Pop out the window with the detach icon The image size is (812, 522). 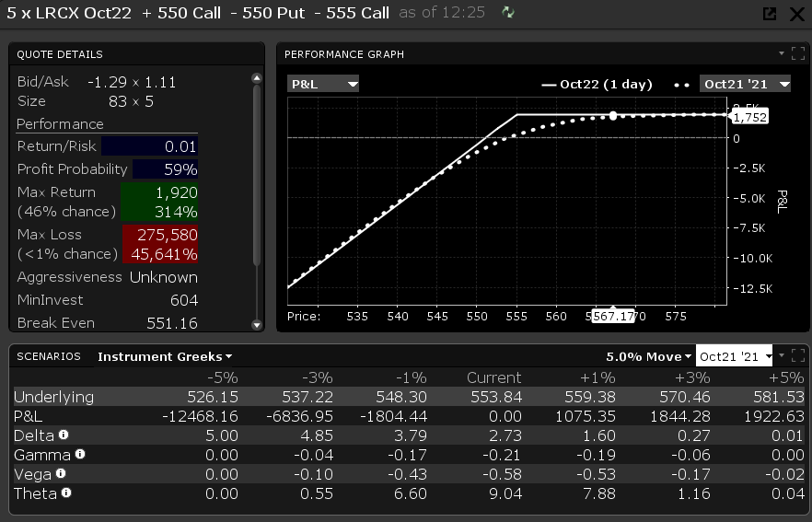[770, 14]
